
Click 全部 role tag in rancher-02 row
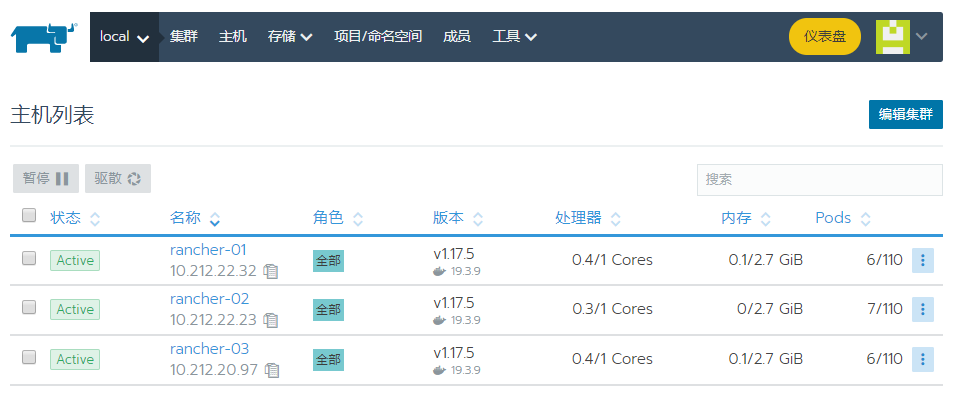[328, 310]
